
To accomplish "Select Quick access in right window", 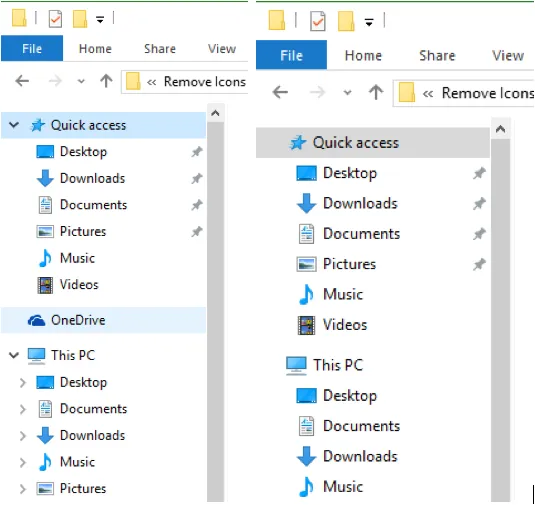I will pos(373,143).
